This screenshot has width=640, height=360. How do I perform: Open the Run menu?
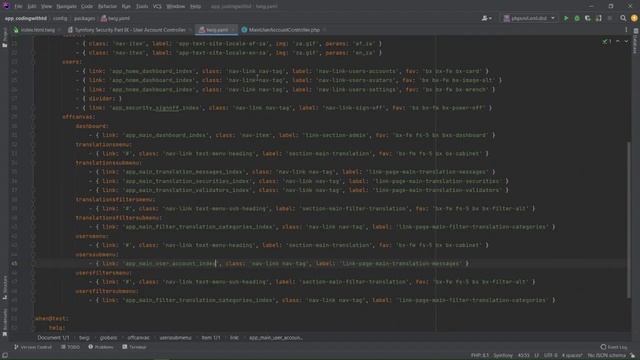[126, 6]
